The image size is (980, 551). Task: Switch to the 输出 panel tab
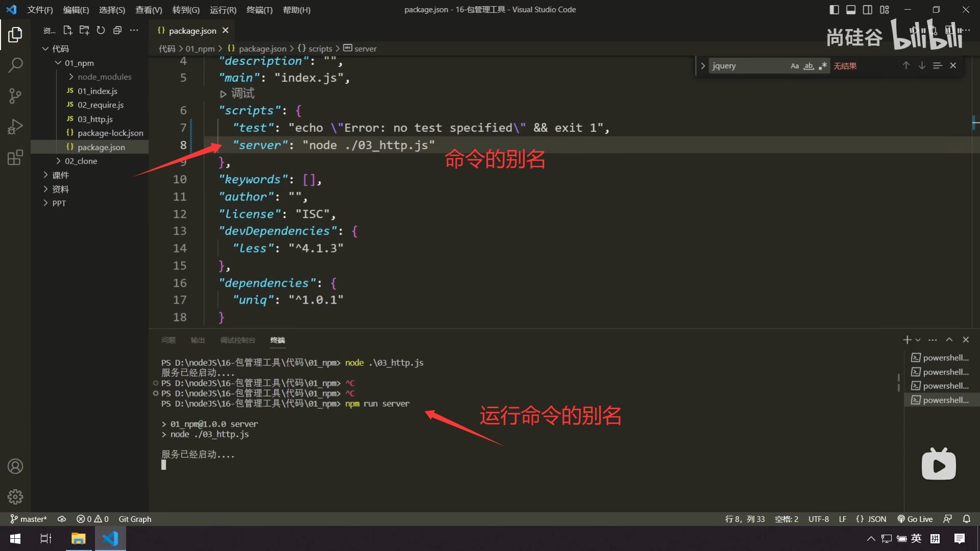pos(198,340)
